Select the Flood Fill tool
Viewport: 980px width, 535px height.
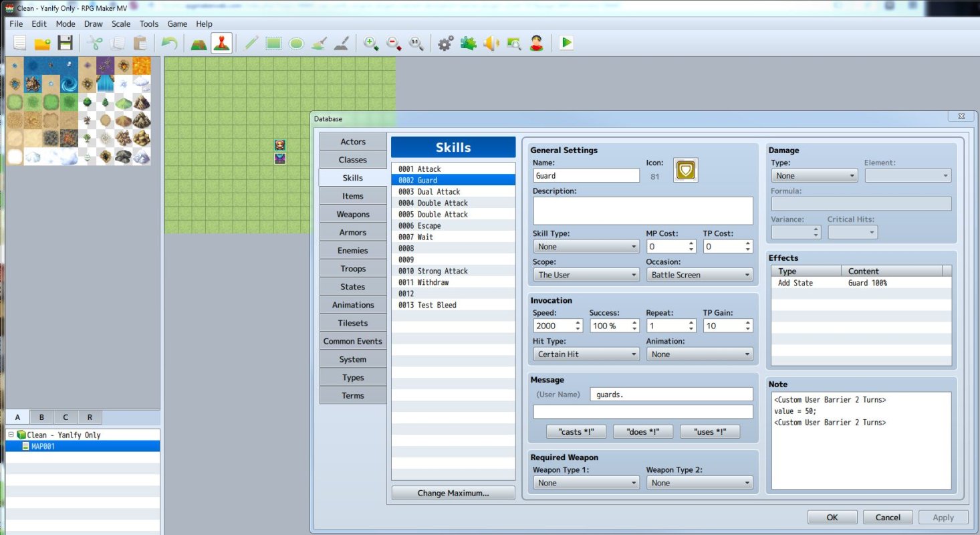(x=319, y=43)
